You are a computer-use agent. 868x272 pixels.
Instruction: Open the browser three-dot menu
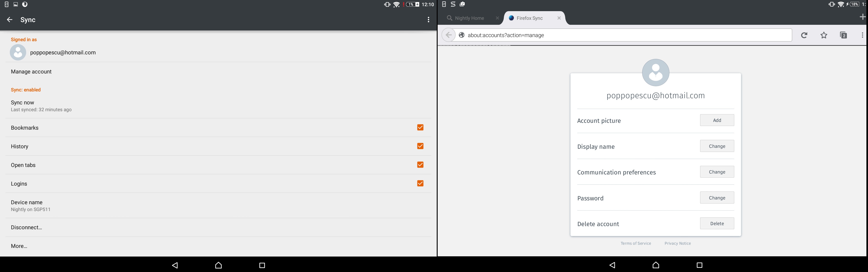coord(862,35)
